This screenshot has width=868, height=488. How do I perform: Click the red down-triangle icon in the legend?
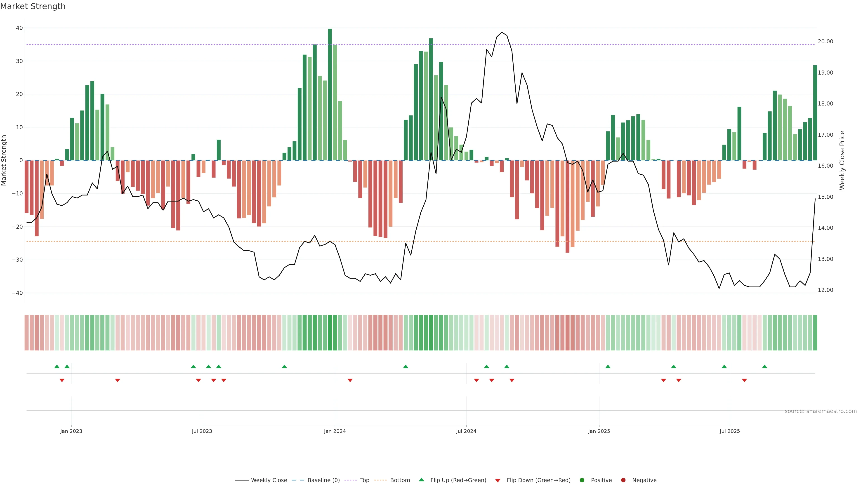click(x=498, y=481)
